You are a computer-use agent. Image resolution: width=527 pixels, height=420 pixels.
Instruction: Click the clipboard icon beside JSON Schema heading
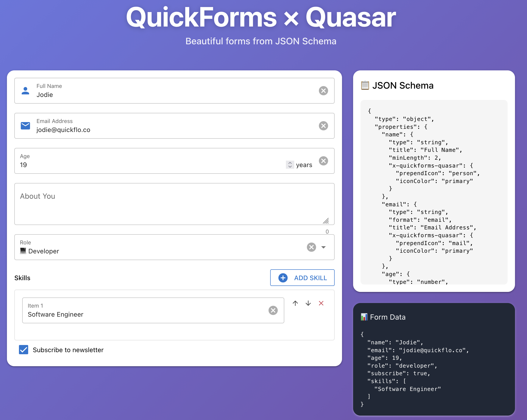[365, 85]
